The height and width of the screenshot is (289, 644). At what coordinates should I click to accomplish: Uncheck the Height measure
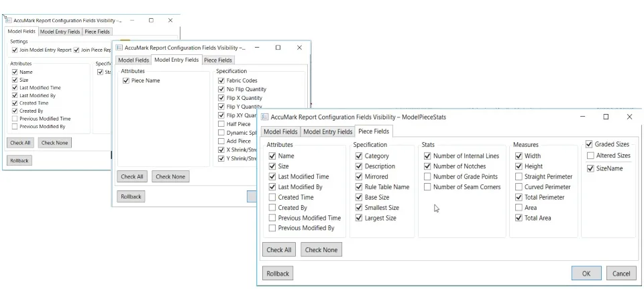pos(519,166)
